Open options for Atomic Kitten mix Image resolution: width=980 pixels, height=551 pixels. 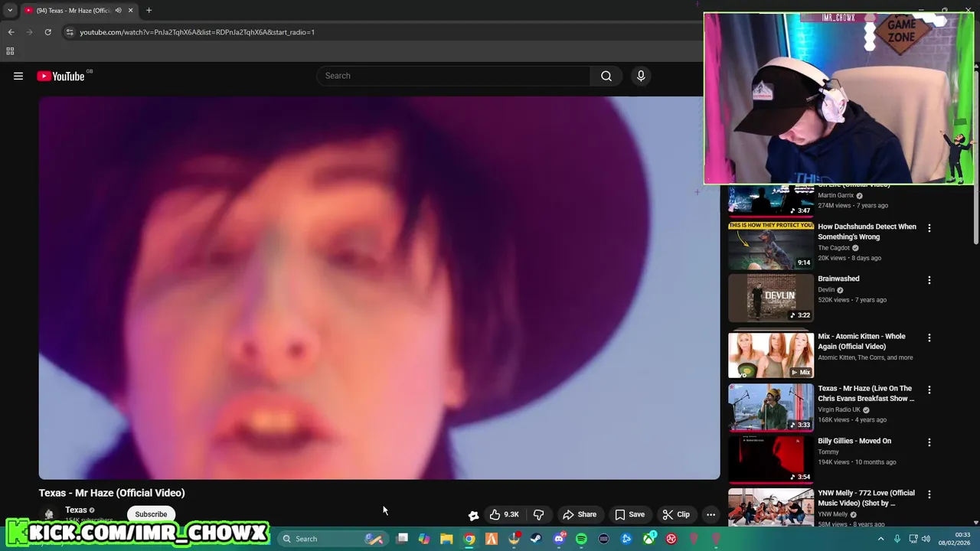tap(929, 337)
